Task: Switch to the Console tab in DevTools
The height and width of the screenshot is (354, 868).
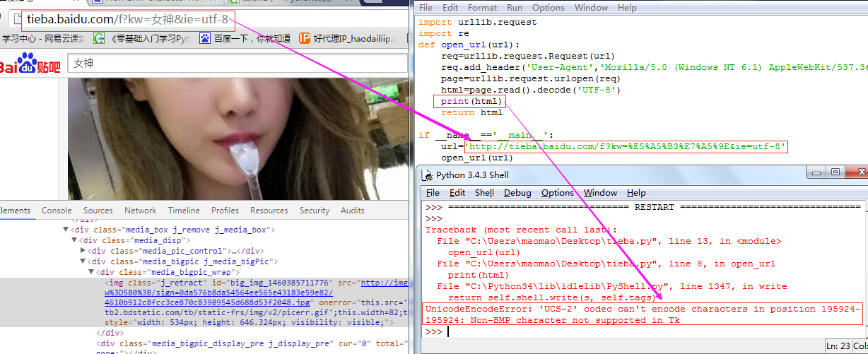Action: 57,211
